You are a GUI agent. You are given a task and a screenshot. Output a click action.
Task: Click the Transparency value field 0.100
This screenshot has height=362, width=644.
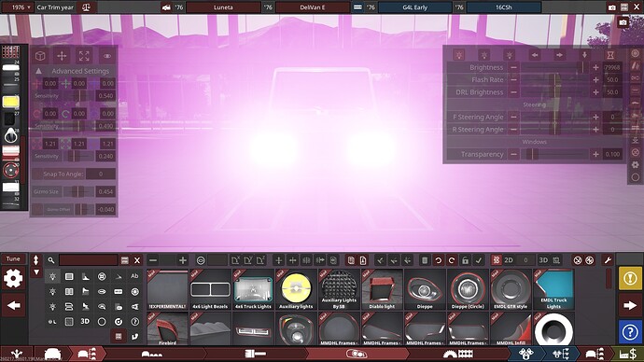(612, 154)
